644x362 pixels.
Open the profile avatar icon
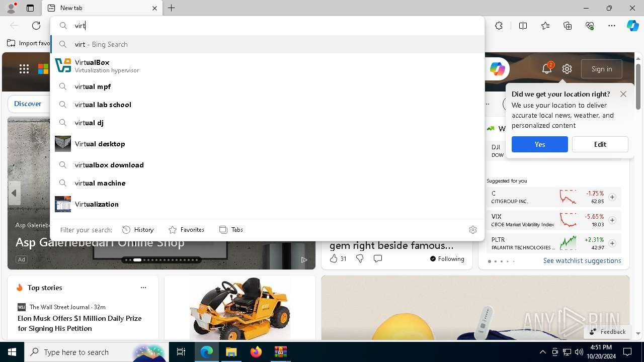click(11, 8)
